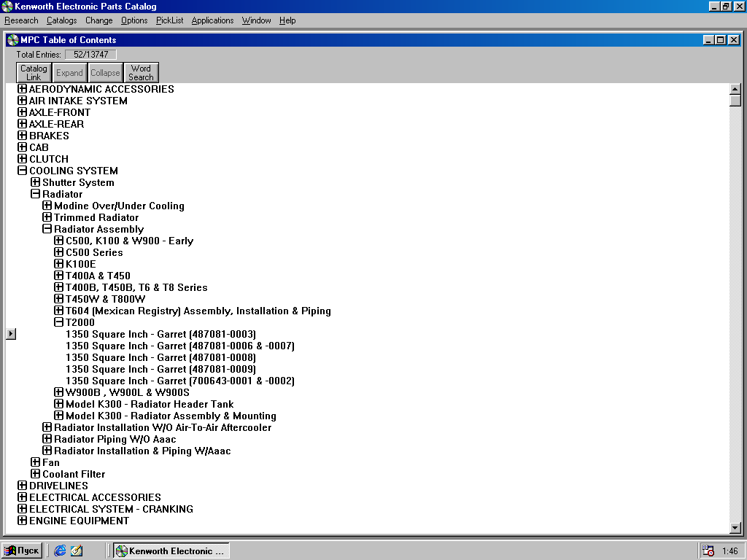Image resolution: width=747 pixels, height=560 pixels.
Task: Select Garret (700643-0001 & -0002) entry
Action: 180,381
